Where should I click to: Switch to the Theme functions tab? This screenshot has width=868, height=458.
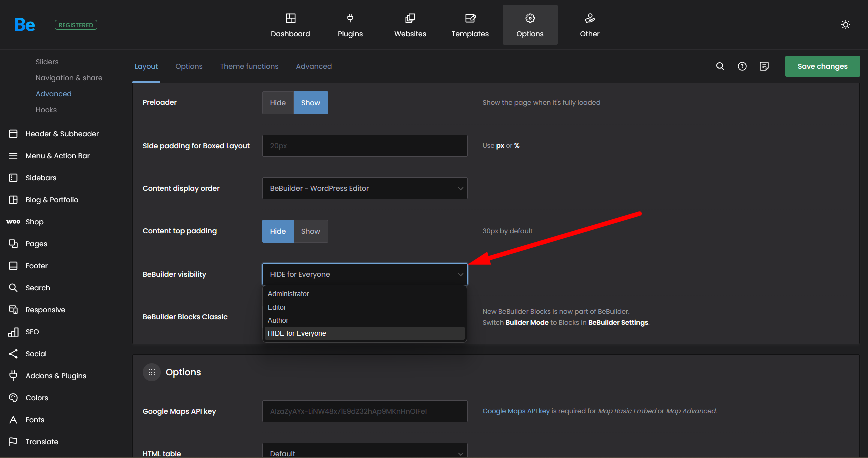click(x=249, y=66)
